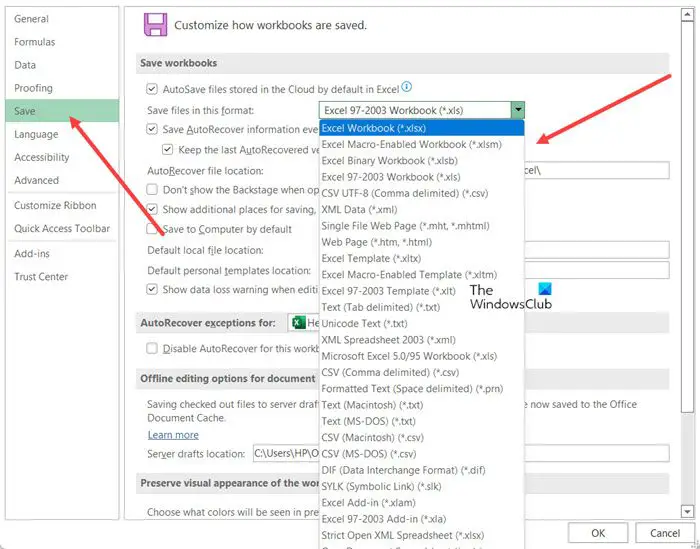
Task: Toggle Show additional places for saving checkbox
Action: tap(152, 209)
